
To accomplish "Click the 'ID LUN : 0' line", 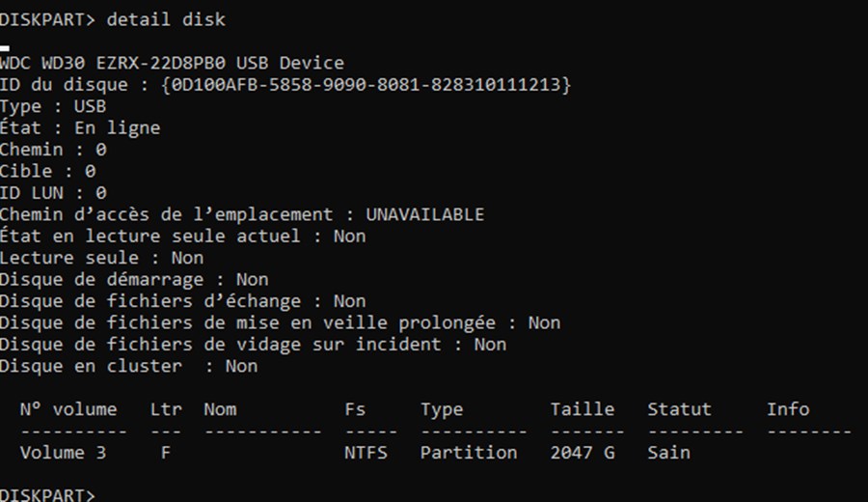I will coord(53,192).
